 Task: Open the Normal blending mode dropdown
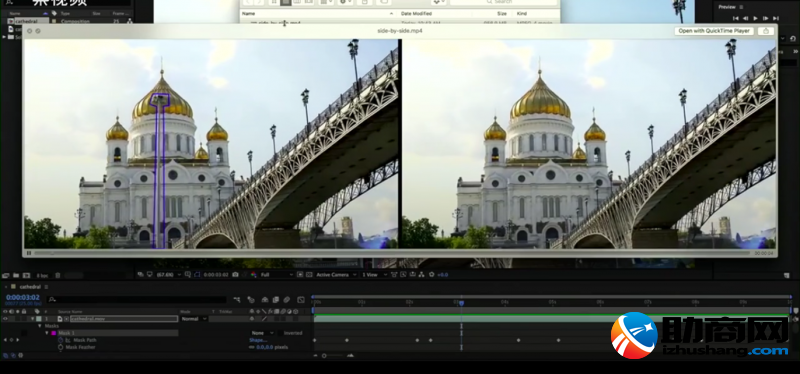194,319
